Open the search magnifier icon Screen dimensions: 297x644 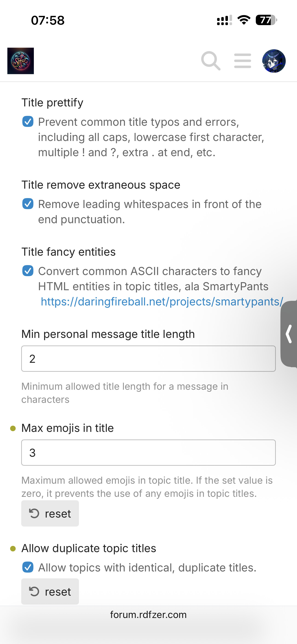210,61
